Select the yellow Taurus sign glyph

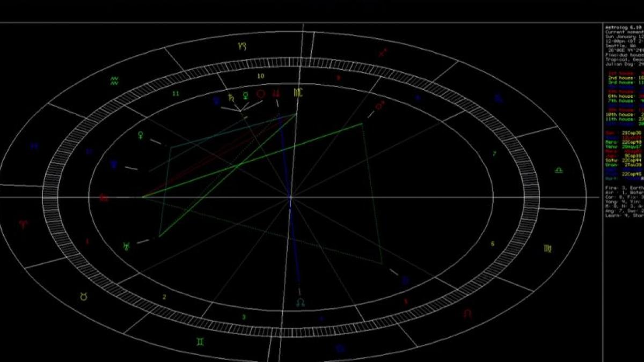84,296
